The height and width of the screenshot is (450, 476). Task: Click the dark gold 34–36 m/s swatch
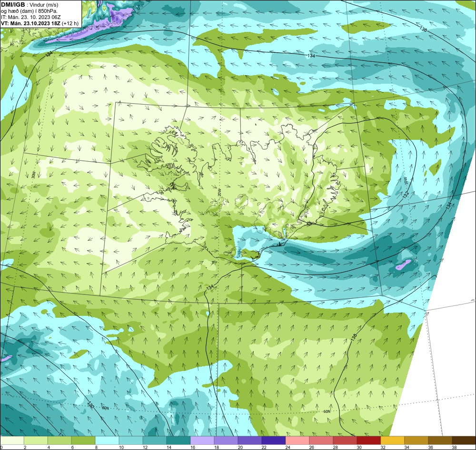pyautogui.click(x=416, y=440)
